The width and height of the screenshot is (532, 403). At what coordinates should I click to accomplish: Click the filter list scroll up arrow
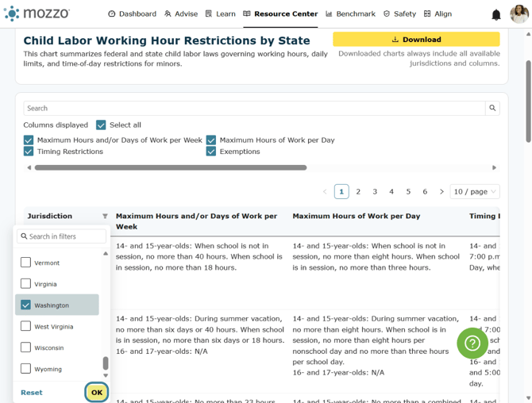coord(106,254)
